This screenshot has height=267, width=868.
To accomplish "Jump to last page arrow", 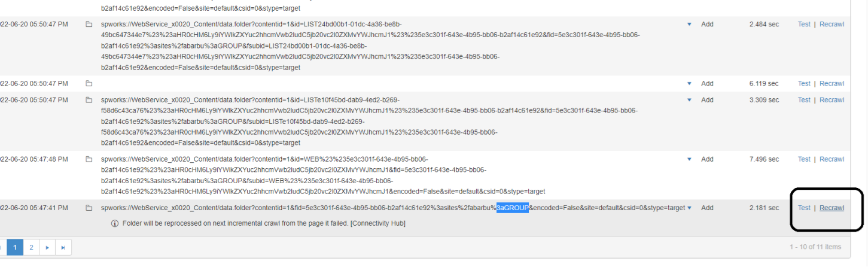I will (x=64, y=247).
